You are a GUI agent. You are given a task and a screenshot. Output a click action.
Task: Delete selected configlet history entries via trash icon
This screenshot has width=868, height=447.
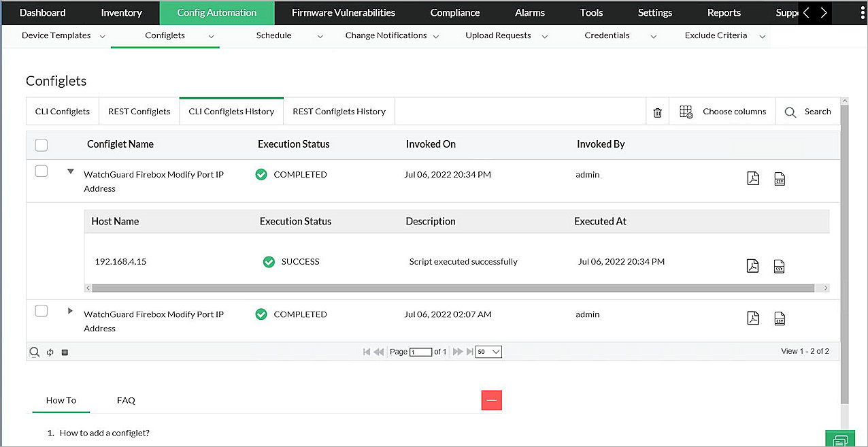[657, 112]
